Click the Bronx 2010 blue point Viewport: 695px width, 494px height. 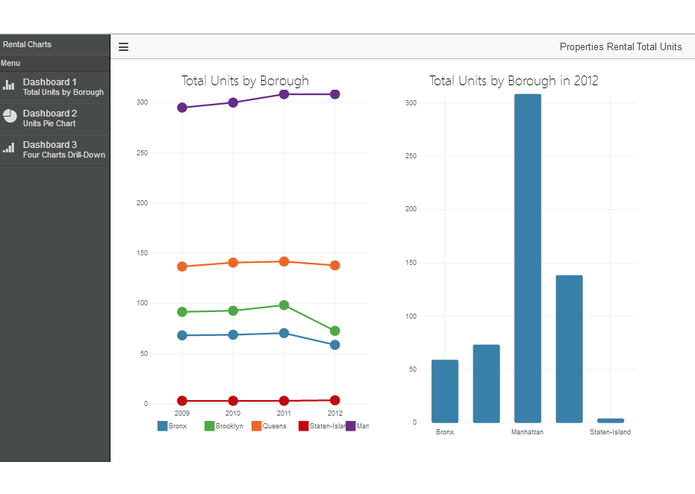tap(233, 335)
